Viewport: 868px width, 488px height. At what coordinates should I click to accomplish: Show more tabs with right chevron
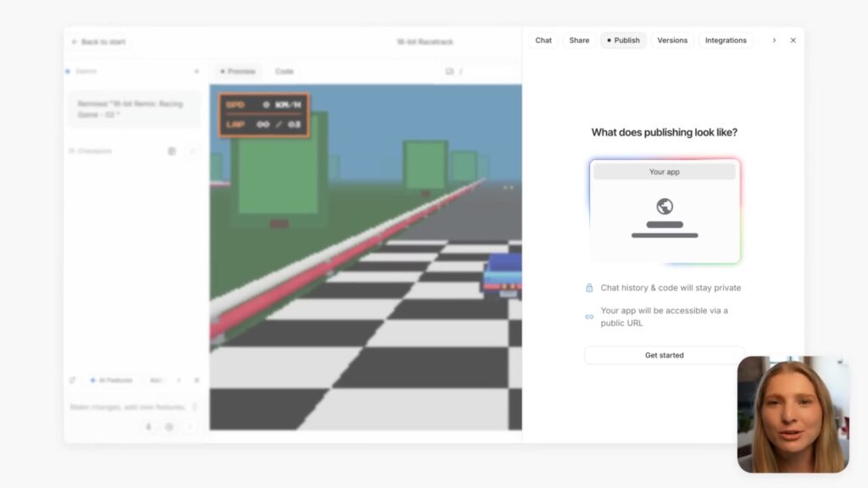click(x=774, y=41)
